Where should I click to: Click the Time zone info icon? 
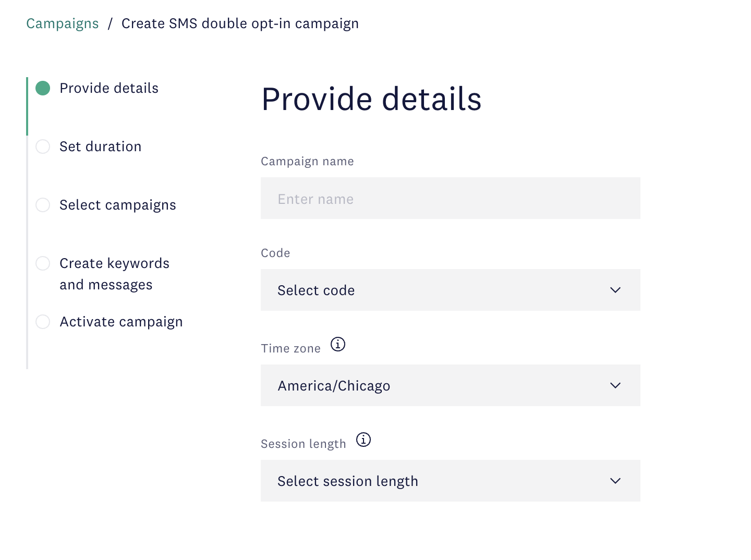click(x=337, y=344)
